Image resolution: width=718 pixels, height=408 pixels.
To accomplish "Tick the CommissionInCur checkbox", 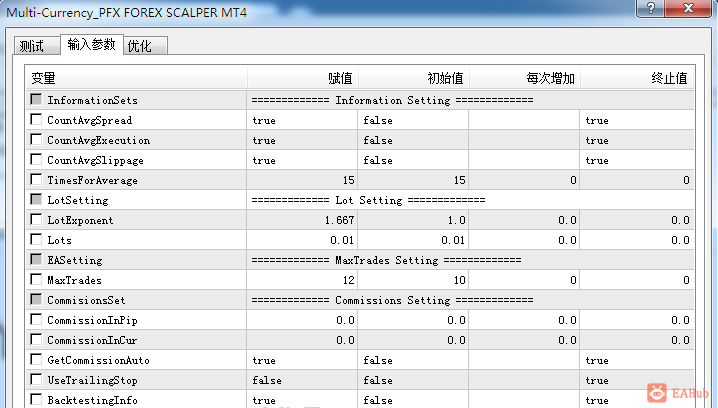I will [x=36, y=339].
